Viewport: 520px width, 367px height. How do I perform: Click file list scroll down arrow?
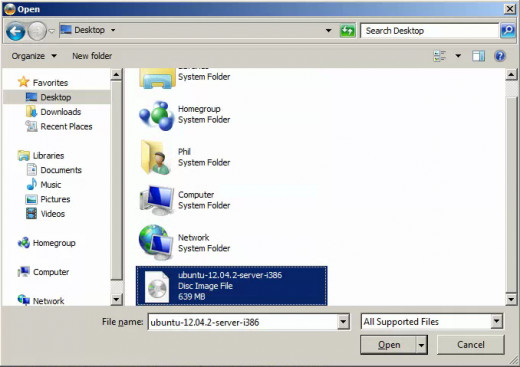click(x=511, y=299)
